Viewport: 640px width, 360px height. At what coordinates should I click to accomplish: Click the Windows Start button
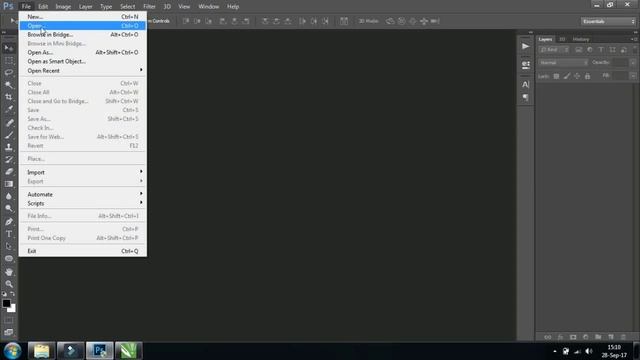coord(12,351)
